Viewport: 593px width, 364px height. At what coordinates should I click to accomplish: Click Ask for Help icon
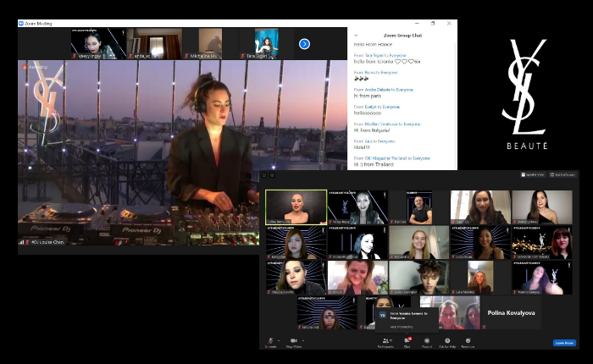coord(447,340)
